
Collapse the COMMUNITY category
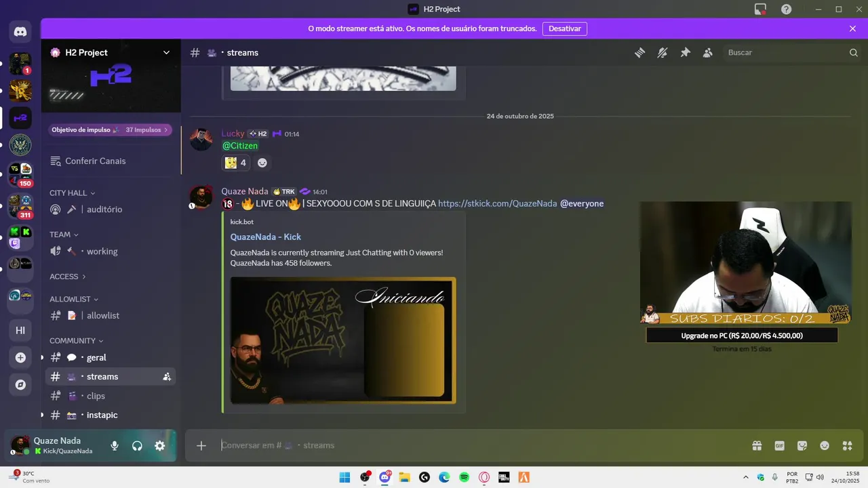coord(77,341)
